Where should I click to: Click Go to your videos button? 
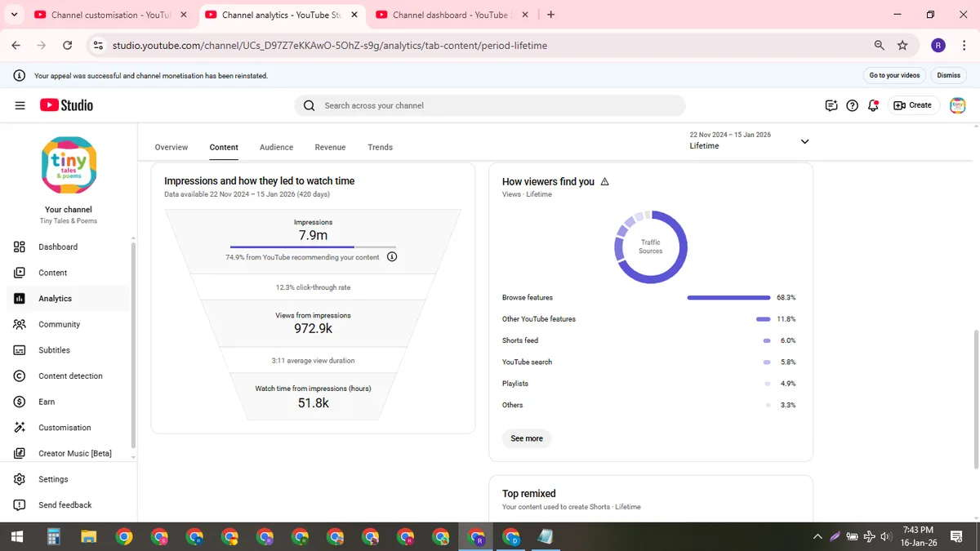pos(894,75)
